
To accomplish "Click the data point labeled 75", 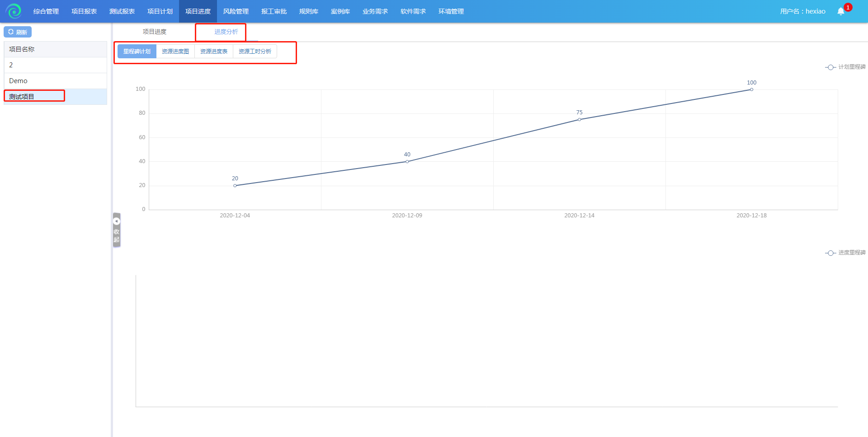I will 579,120.
